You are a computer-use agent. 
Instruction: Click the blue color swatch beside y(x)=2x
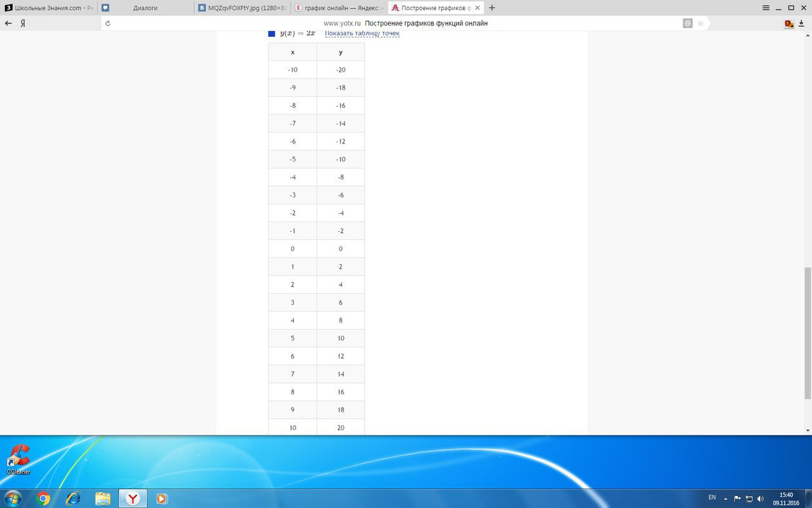coord(272,34)
